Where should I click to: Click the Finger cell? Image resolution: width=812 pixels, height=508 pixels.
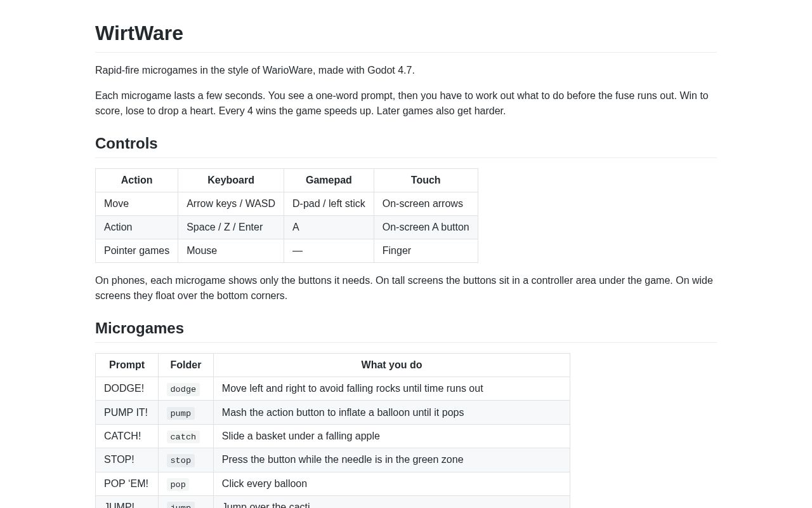(x=426, y=251)
